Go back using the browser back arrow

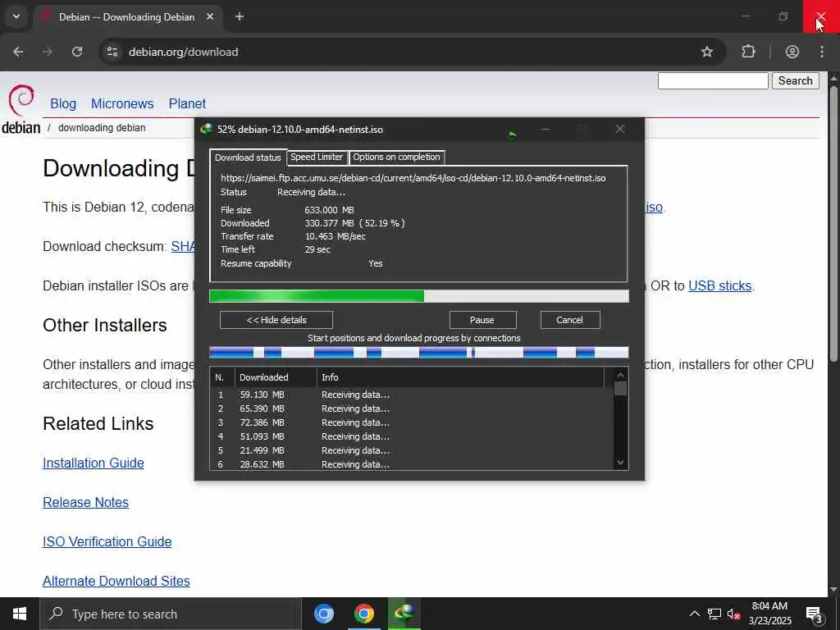pos(18,52)
